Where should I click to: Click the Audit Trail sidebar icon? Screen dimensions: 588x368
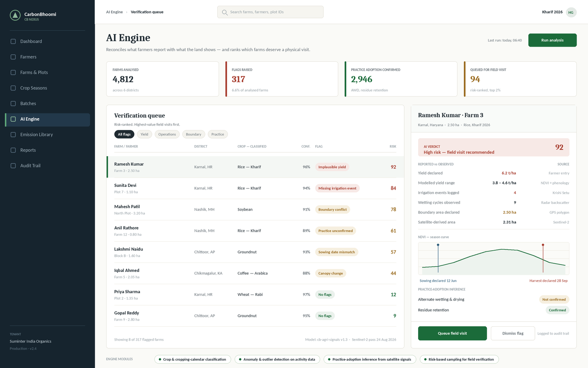coord(13,166)
